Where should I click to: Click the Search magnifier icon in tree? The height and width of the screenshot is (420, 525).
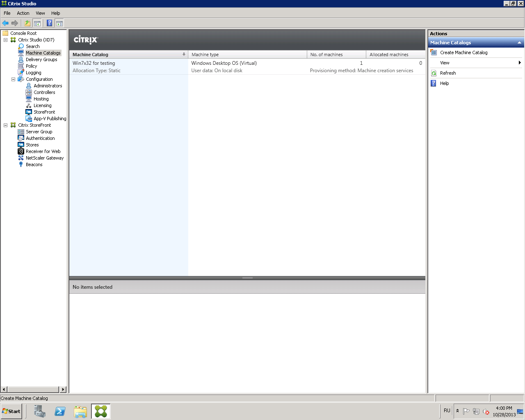21,46
